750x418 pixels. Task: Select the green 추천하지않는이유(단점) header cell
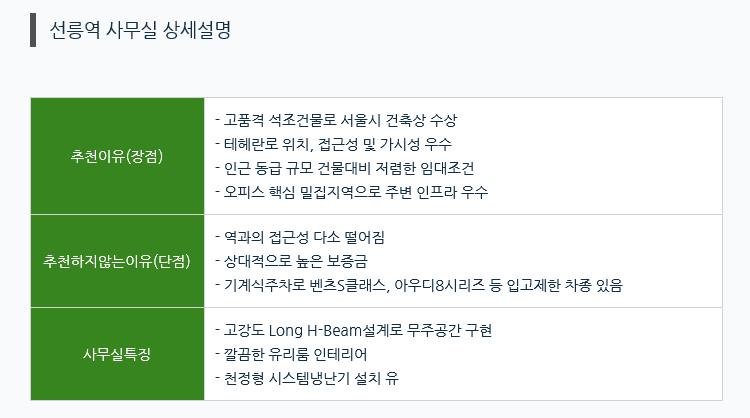point(117,261)
